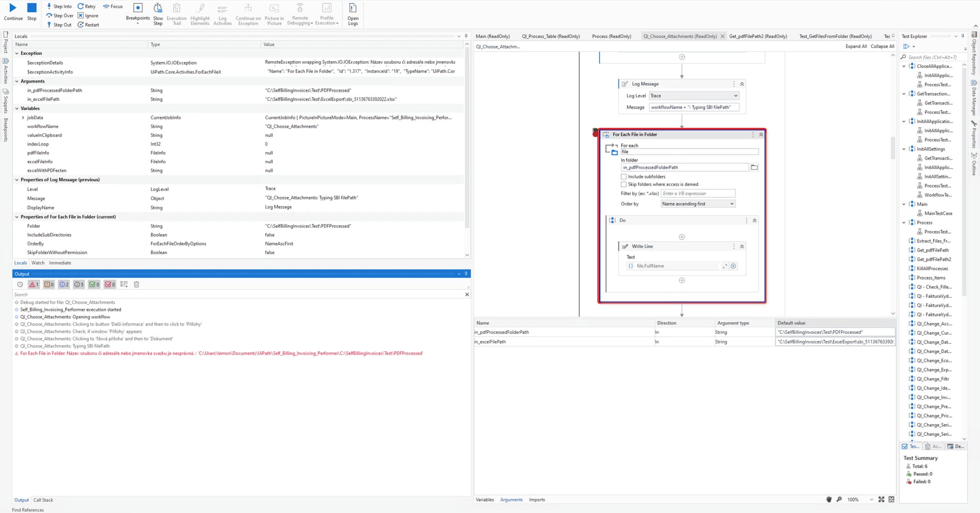Open the expression editor for file.FullName

(x=725, y=266)
